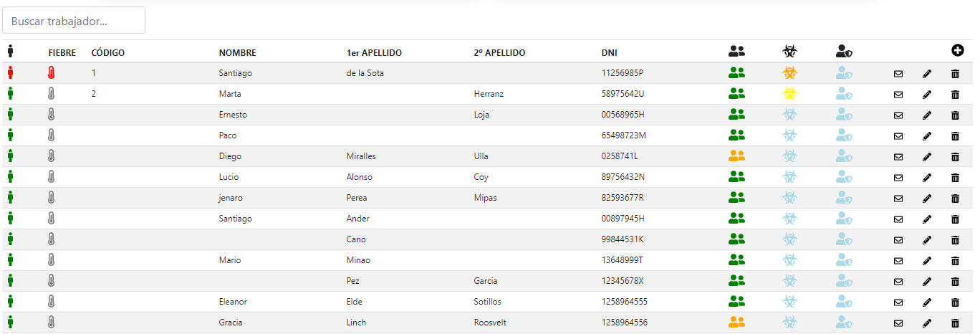Click the biohazard column header icon
This screenshot has width=980, height=334.
789,51
